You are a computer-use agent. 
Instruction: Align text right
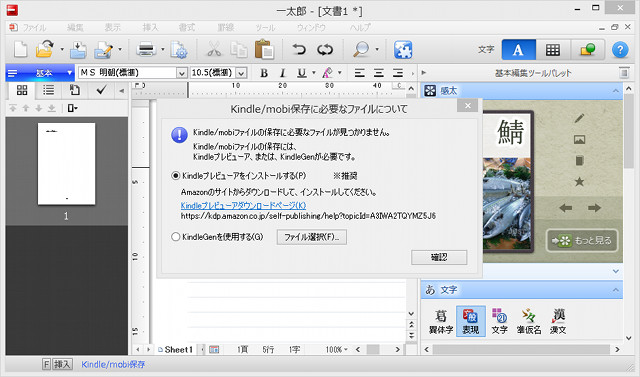pos(398,73)
